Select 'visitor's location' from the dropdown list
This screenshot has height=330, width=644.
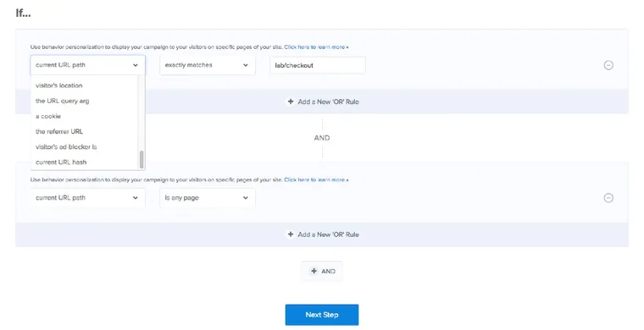tap(84, 85)
